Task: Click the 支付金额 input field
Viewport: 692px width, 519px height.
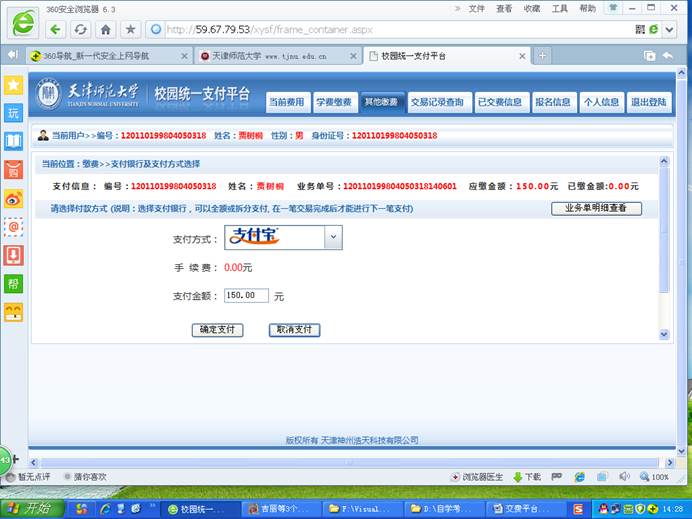Action: coord(246,295)
